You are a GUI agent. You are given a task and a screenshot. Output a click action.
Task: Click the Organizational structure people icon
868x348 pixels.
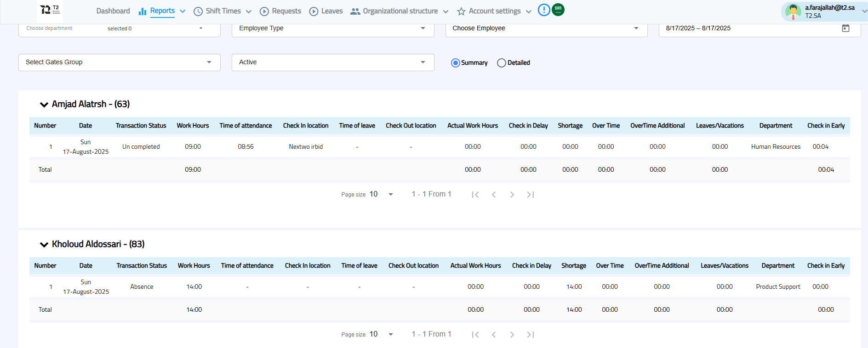(355, 11)
